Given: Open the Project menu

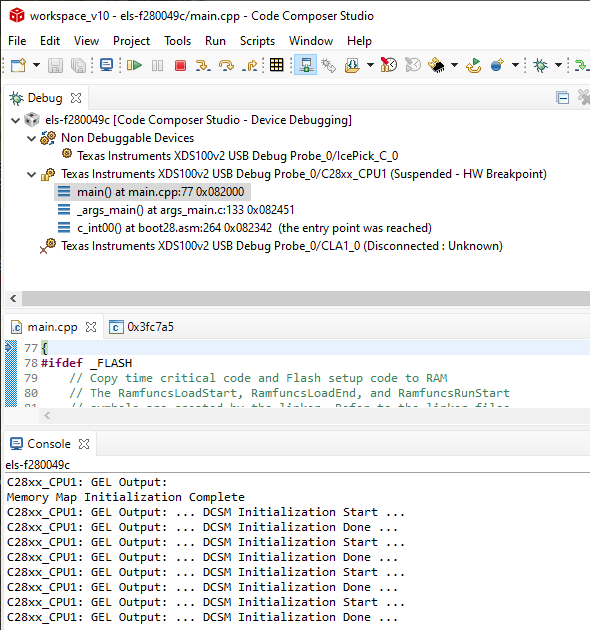Looking at the screenshot, I should 131,41.
